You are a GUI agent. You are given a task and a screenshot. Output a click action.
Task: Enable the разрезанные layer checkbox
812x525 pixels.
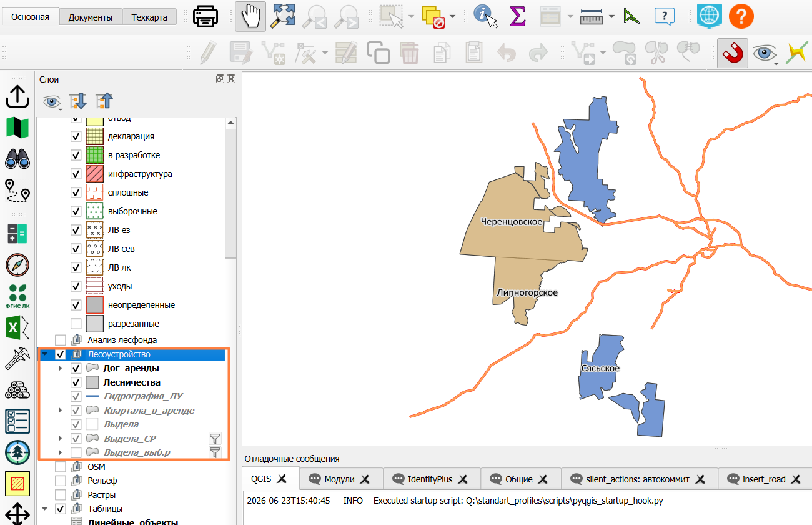point(76,324)
